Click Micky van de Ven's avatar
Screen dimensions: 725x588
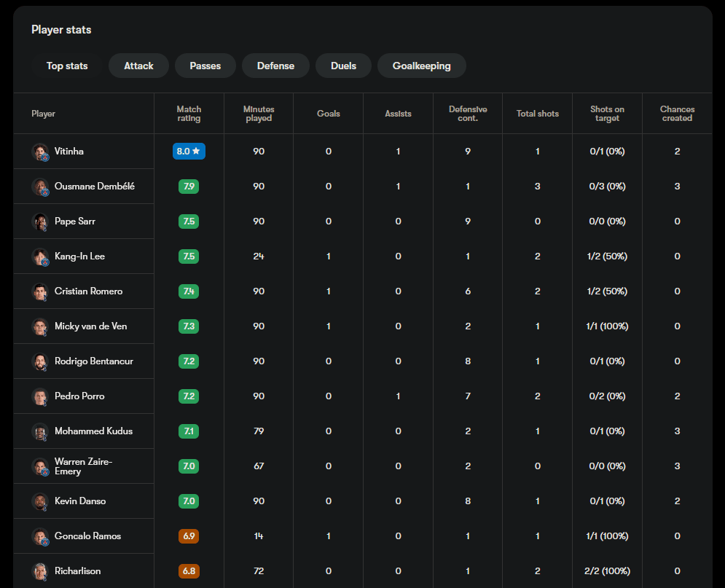pos(40,326)
